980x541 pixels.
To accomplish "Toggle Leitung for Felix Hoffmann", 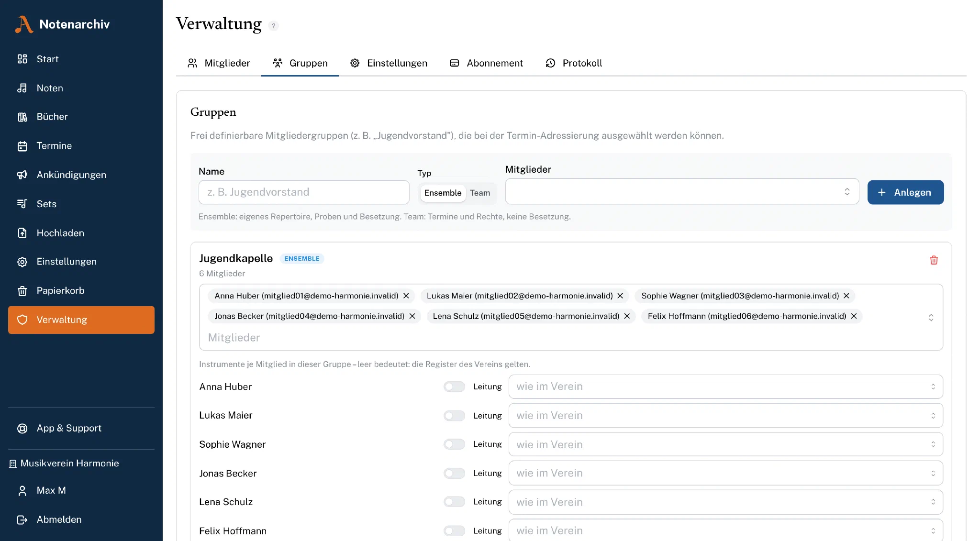I will [454, 531].
